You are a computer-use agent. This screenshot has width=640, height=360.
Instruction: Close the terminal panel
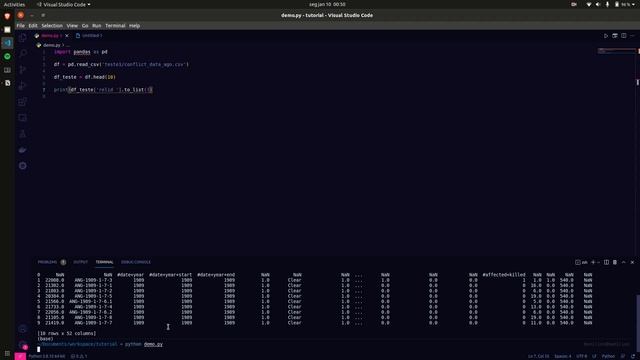point(632,262)
